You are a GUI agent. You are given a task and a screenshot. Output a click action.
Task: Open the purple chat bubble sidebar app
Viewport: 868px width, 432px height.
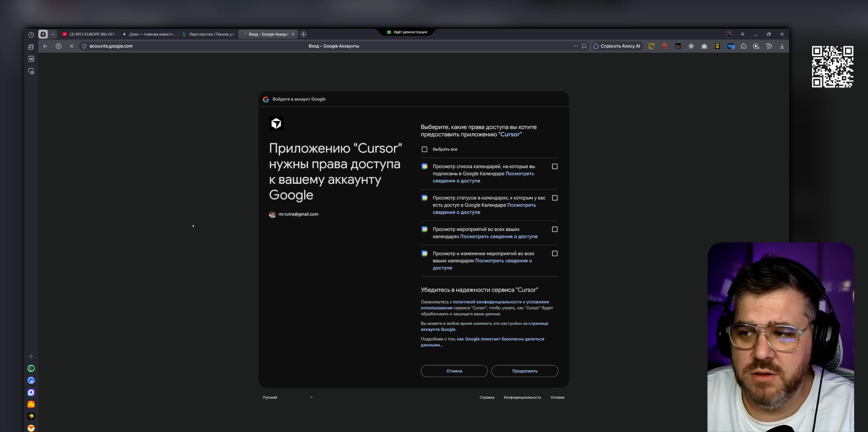point(31,392)
